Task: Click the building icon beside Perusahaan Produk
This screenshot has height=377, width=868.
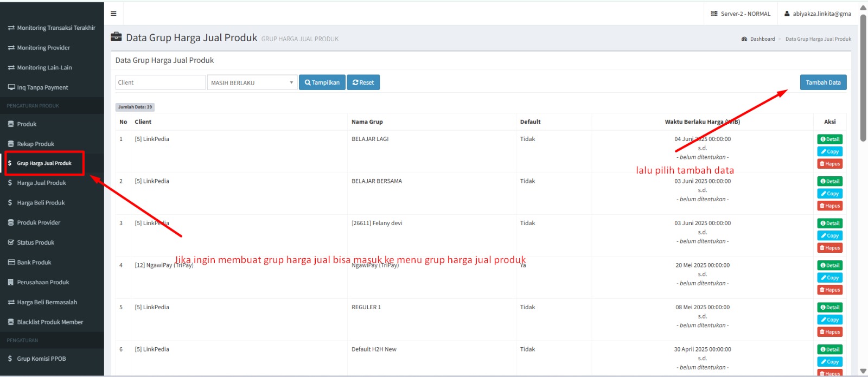Action: [x=11, y=282]
